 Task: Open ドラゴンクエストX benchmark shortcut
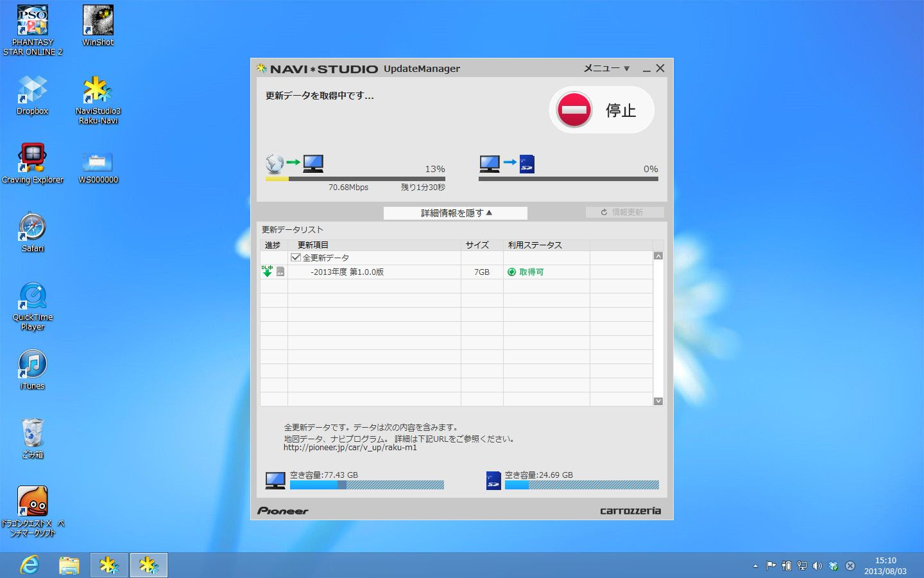click(x=33, y=511)
